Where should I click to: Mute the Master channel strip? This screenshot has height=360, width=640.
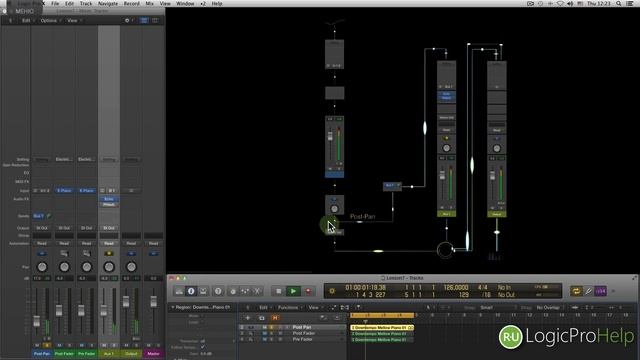pos(149,345)
